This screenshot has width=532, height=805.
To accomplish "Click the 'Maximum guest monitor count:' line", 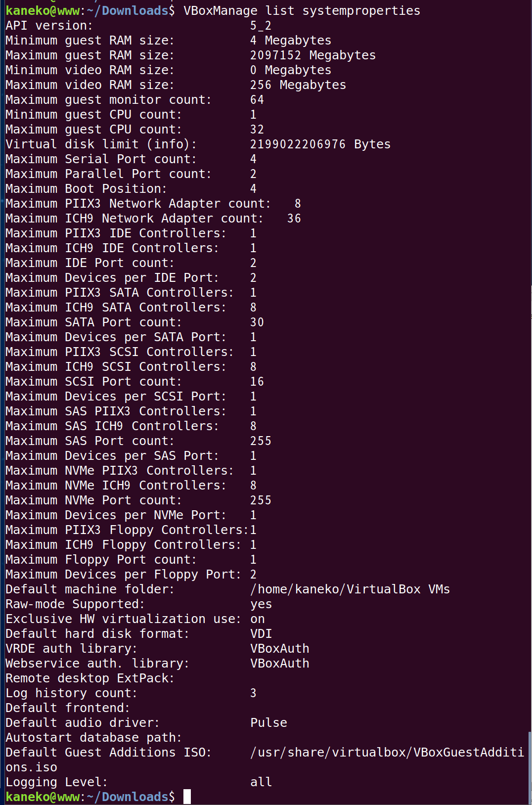I will pyautogui.click(x=135, y=99).
